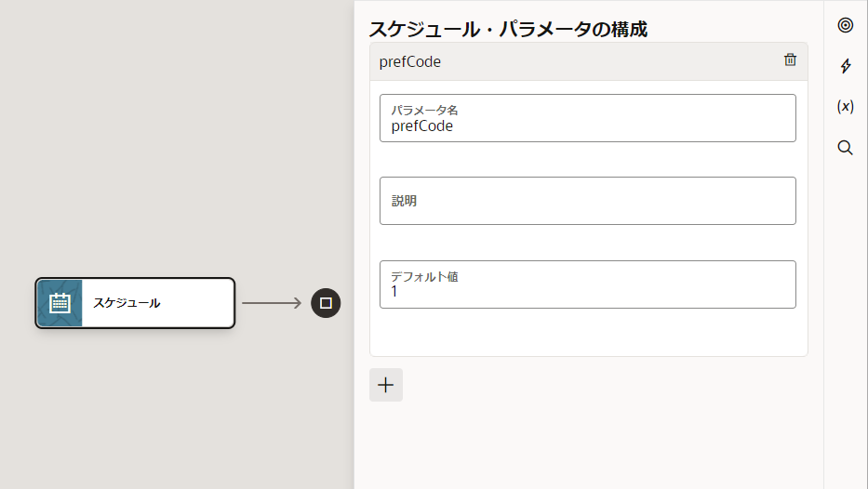Select the end stop node on canvas
The width and height of the screenshot is (868, 489).
tap(326, 303)
